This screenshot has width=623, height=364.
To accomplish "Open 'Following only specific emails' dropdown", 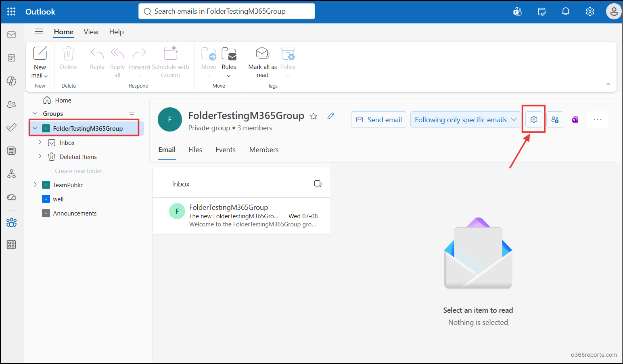I will (x=466, y=119).
